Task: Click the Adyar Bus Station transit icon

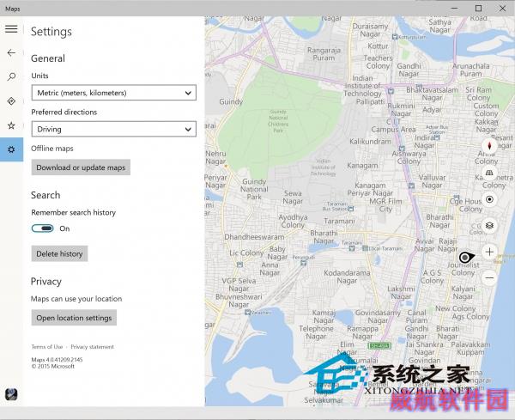Action: coord(437,137)
